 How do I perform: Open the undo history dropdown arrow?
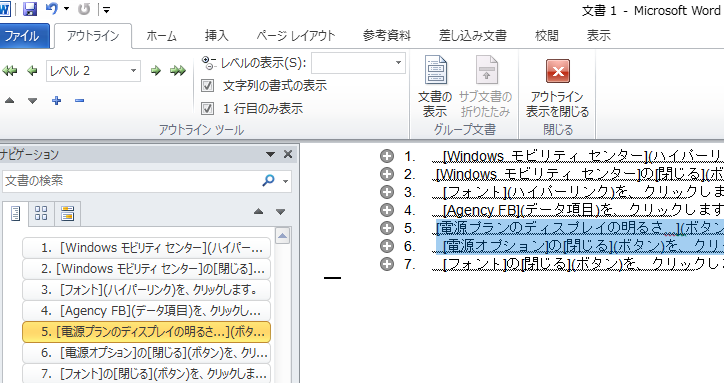pos(66,9)
